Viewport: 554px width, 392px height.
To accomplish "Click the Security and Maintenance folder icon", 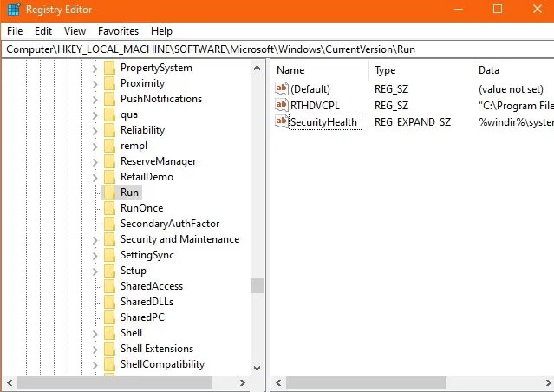I will (x=109, y=239).
